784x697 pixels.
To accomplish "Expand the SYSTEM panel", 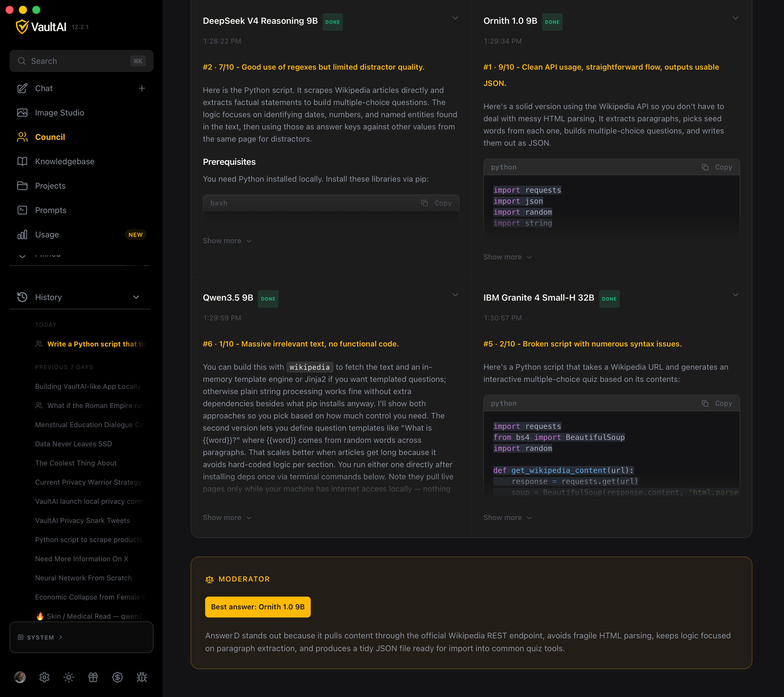I will (81, 637).
